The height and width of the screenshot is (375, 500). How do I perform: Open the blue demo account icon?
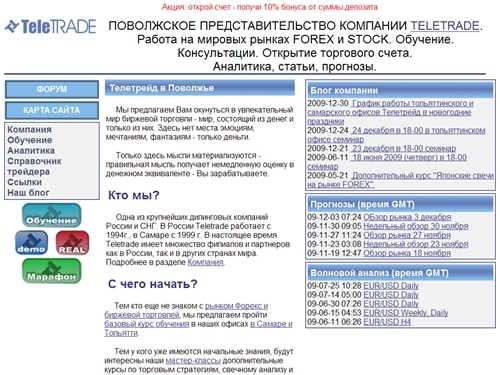(x=31, y=243)
